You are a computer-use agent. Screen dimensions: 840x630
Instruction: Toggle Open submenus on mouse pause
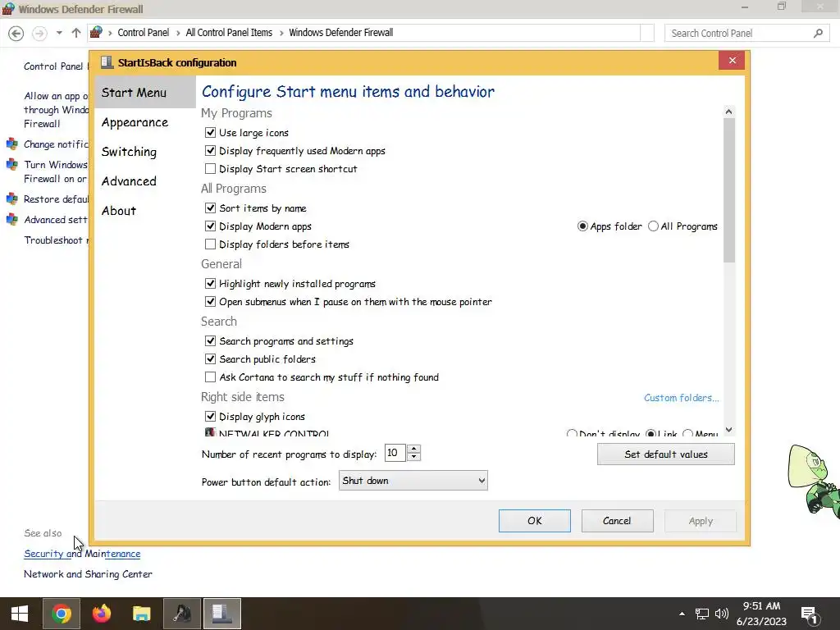[x=210, y=302]
